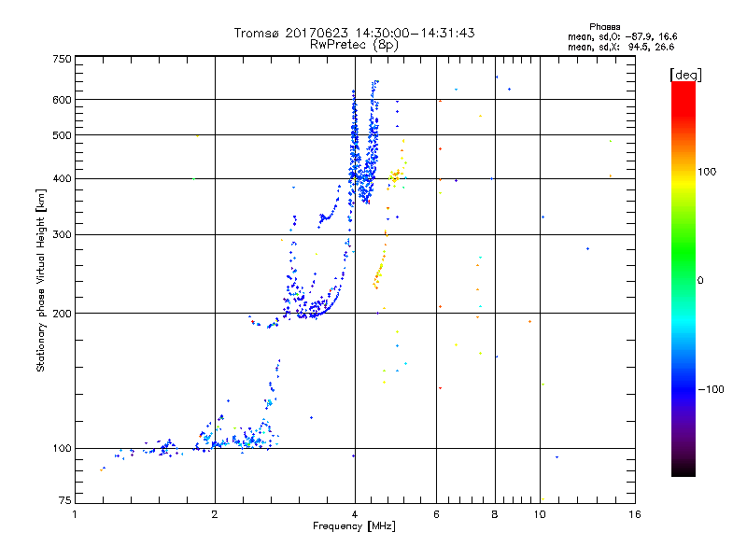747x560 pixels.
Task: Click the "Frequency [MHz]" axis label
Action: [354, 526]
